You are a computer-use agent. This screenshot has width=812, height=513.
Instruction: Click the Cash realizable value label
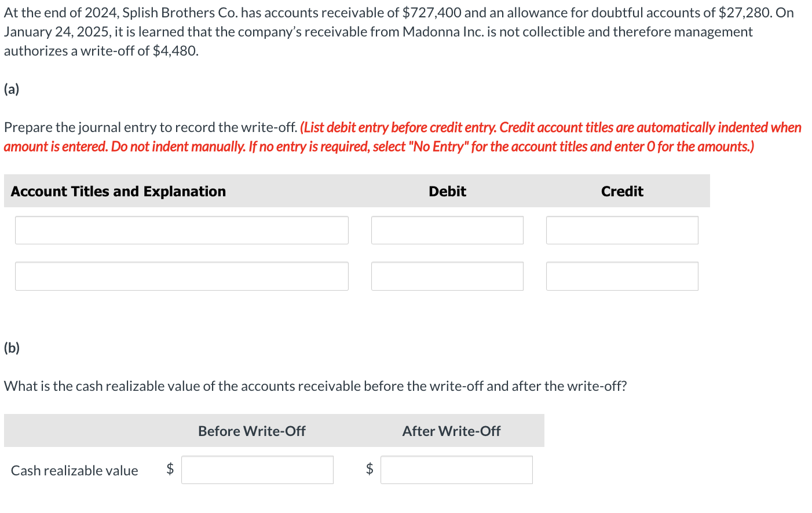(74, 470)
